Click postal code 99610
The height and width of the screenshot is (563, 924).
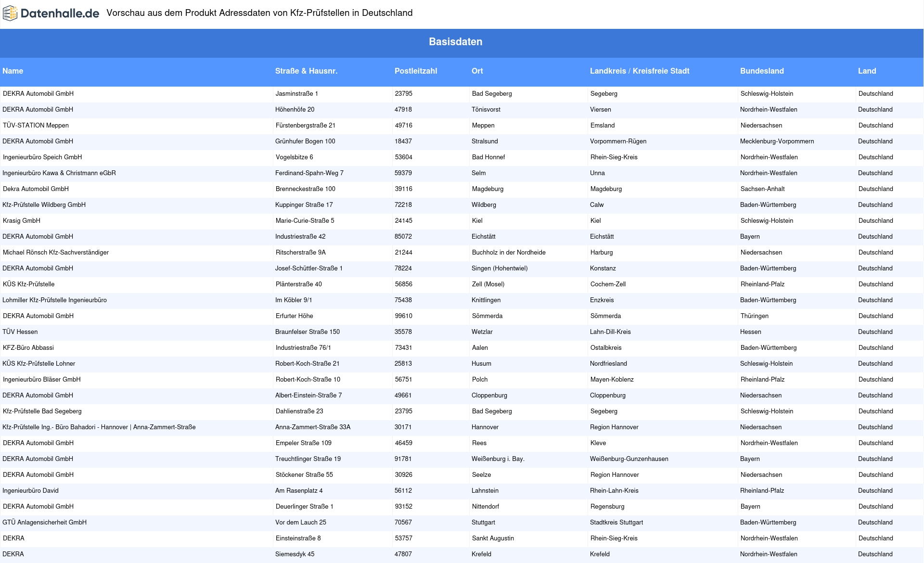[x=404, y=316]
